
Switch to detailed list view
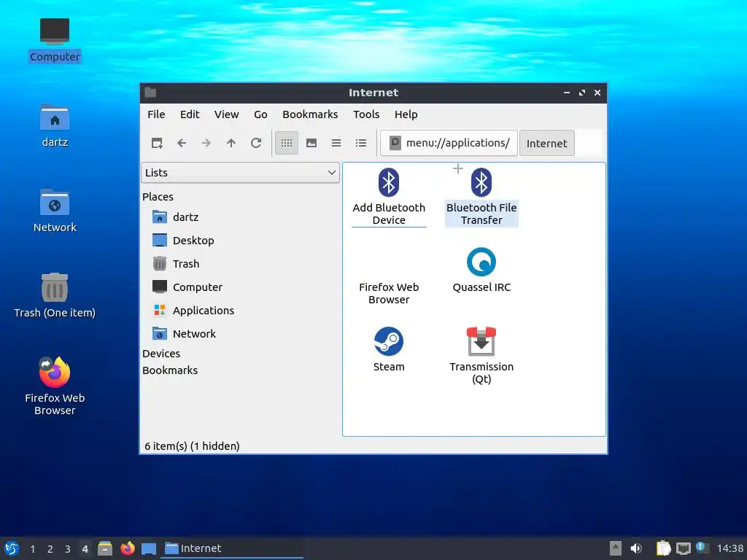coord(361,143)
